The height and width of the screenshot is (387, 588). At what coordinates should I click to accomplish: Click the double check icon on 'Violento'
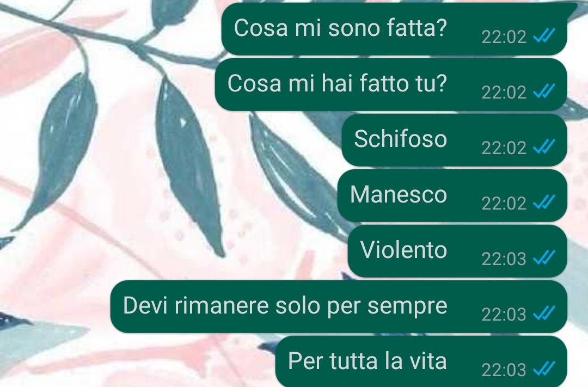coord(544,257)
